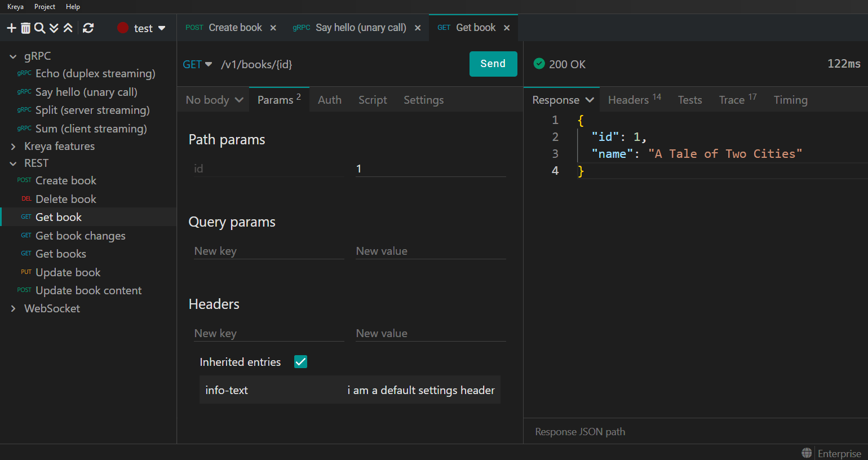Click the trash delete icon in sidebar toolbar
The width and height of the screenshot is (868, 460).
26,28
